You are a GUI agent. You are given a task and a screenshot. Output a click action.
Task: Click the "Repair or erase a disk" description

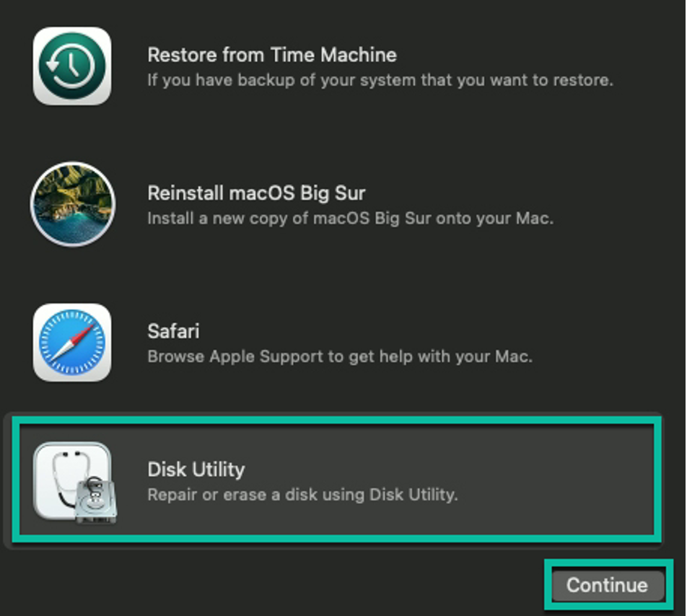click(x=303, y=495)
